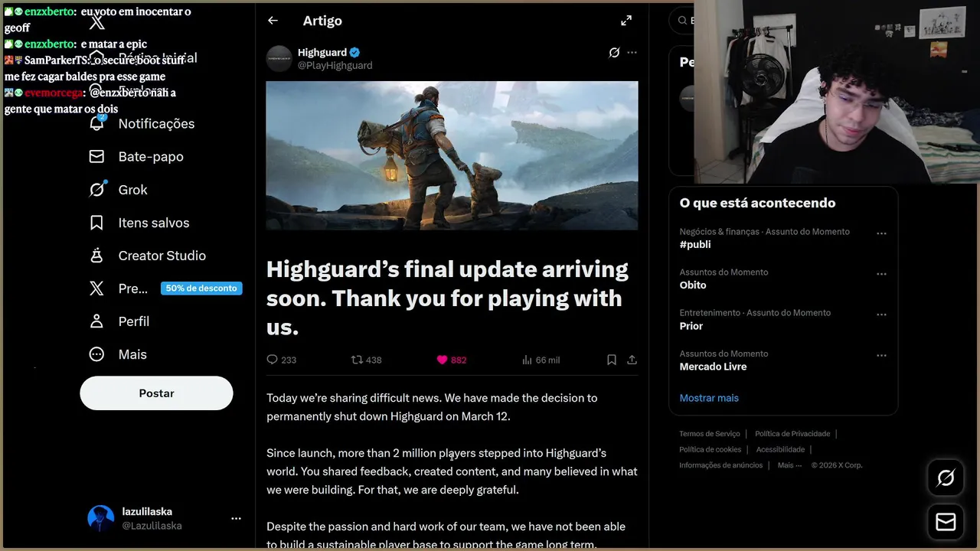Open more options on the Highguard post
The height and width of the screenshot is (551, 980).
click(632, 53)
